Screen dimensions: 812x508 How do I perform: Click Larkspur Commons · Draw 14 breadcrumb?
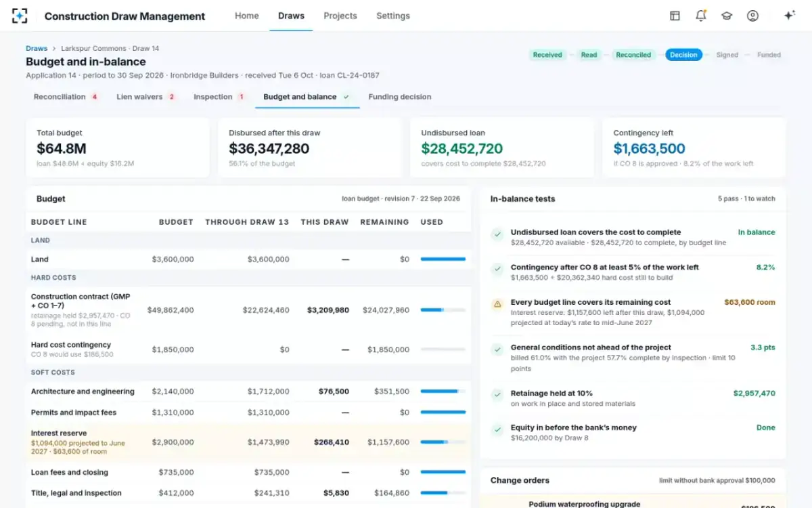click(x=110, y=49)
